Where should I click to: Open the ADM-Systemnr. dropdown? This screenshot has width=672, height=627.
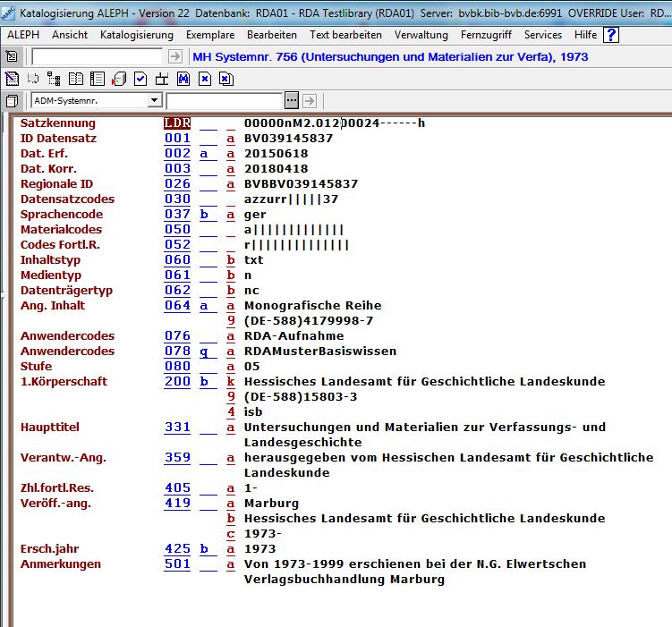coord(155,100)
